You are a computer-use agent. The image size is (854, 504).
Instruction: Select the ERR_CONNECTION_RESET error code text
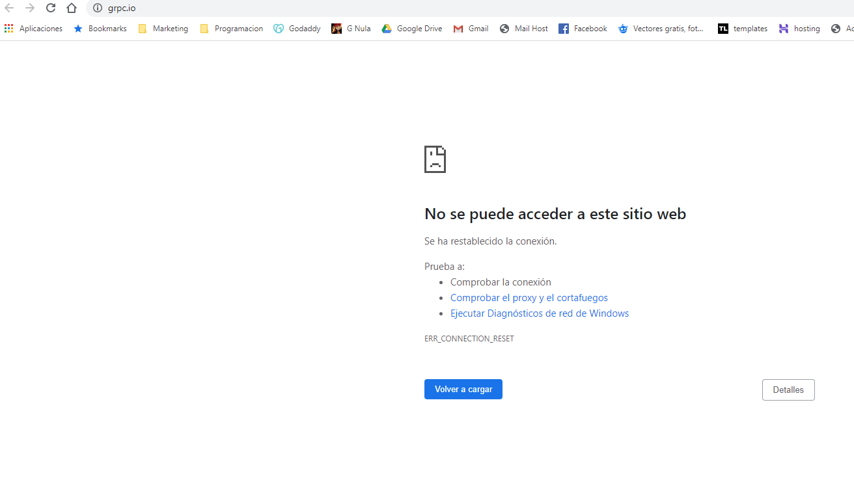469,339
